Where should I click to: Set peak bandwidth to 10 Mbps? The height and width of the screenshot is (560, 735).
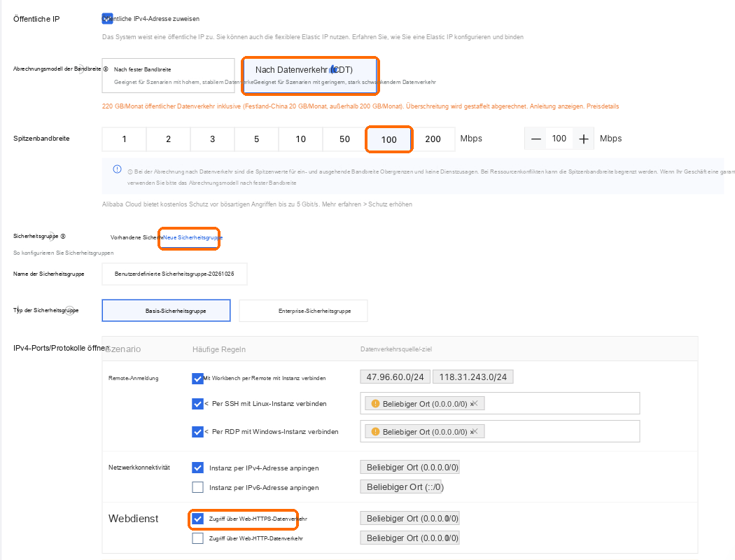tap(300, 139)
